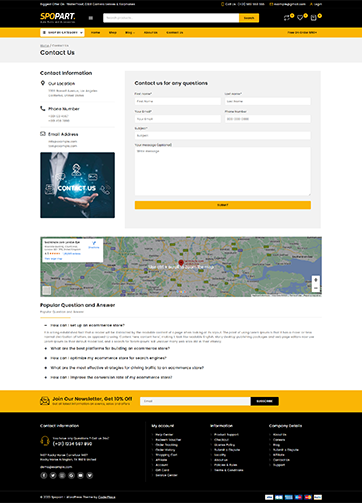The image size is (362, 503).
Task: Go to the About Us menu item
Action: (x=151, y=33)
